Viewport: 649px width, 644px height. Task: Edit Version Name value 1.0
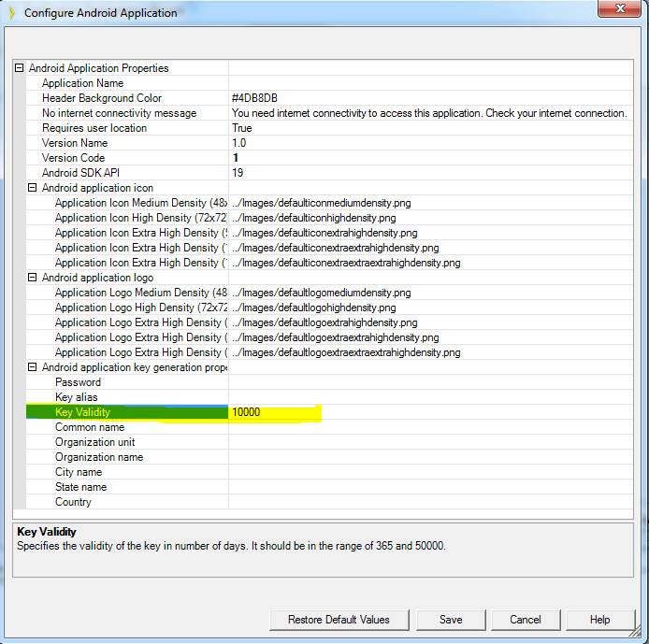coord(430,143)
